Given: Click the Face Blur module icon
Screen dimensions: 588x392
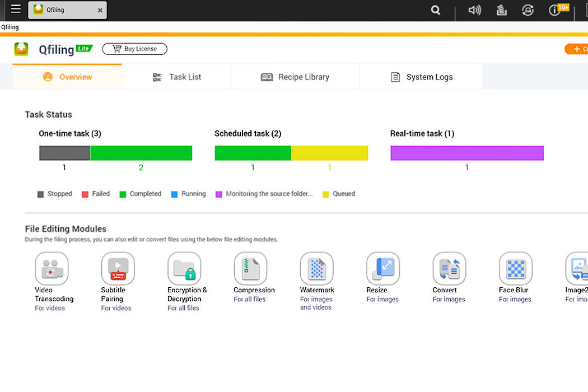Looking at the screenshot, I should click(x=515, y=269).
